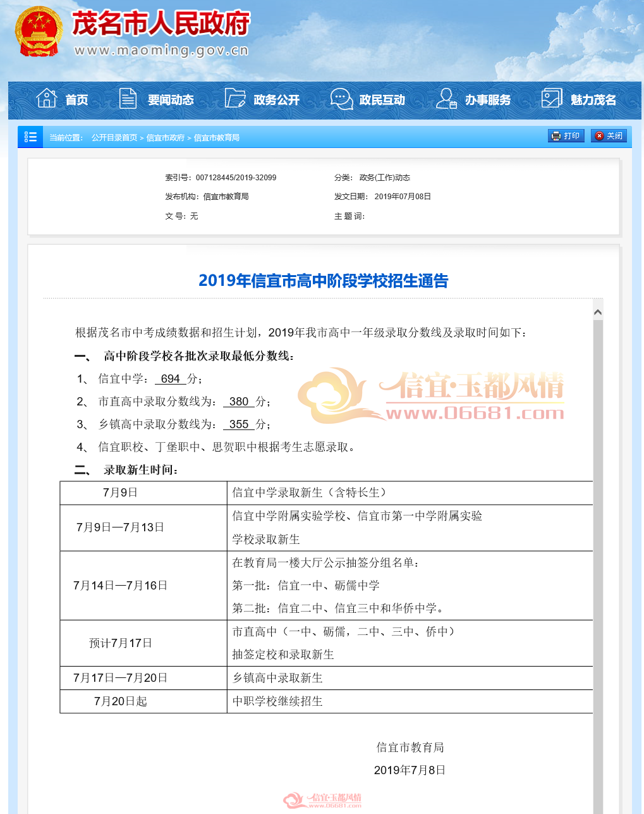Image resolution: width=644 pixels, height=814 pixels.
Task: Click the index number 007128445/2019-32099
Action: [236, 178]
